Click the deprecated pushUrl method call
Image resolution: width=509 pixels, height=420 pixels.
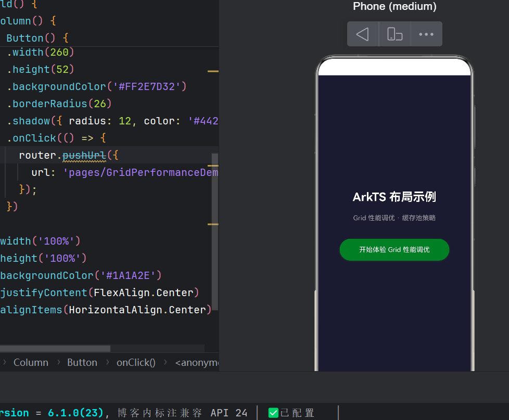[x=84, y=156]
